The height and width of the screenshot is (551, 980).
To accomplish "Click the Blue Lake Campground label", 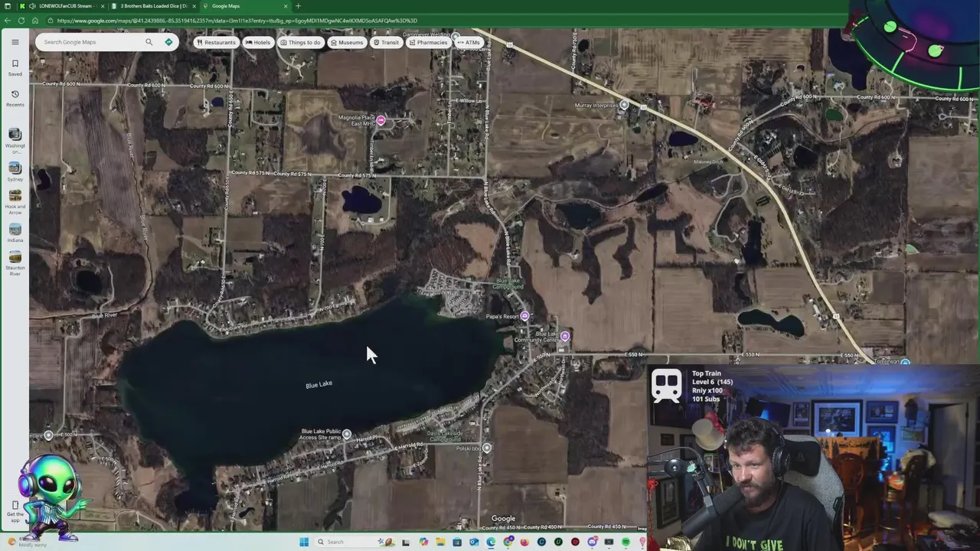I will [508, 282].
